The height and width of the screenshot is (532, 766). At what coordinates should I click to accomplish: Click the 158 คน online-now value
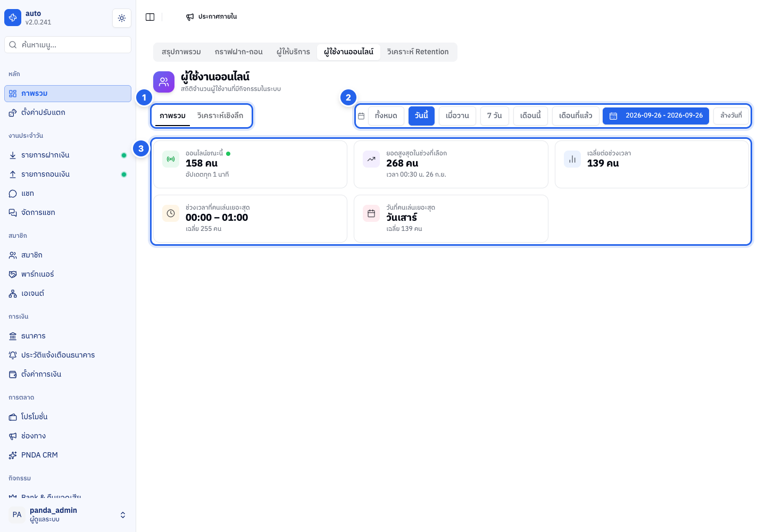tap(202, 163)
